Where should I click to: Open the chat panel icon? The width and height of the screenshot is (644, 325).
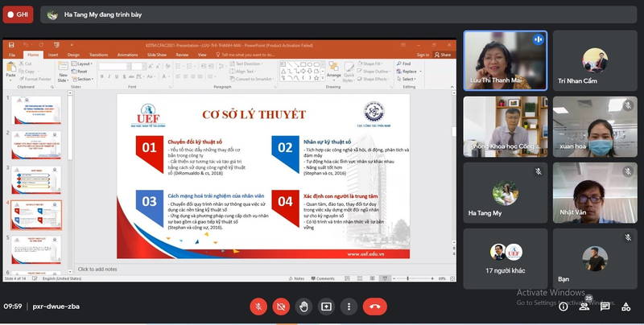pos(605,306)
